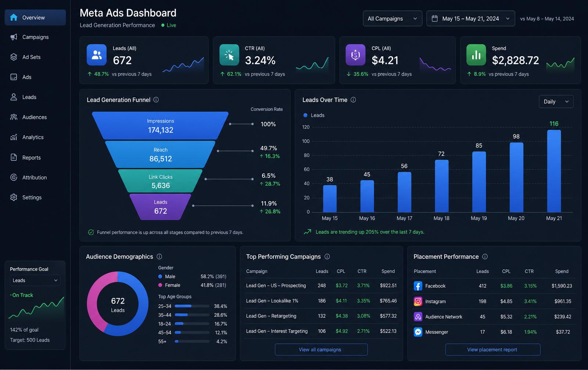Click the Facebook spend value $1,590.23
This screenshot has height=370, width=588.
coord(562,286)
